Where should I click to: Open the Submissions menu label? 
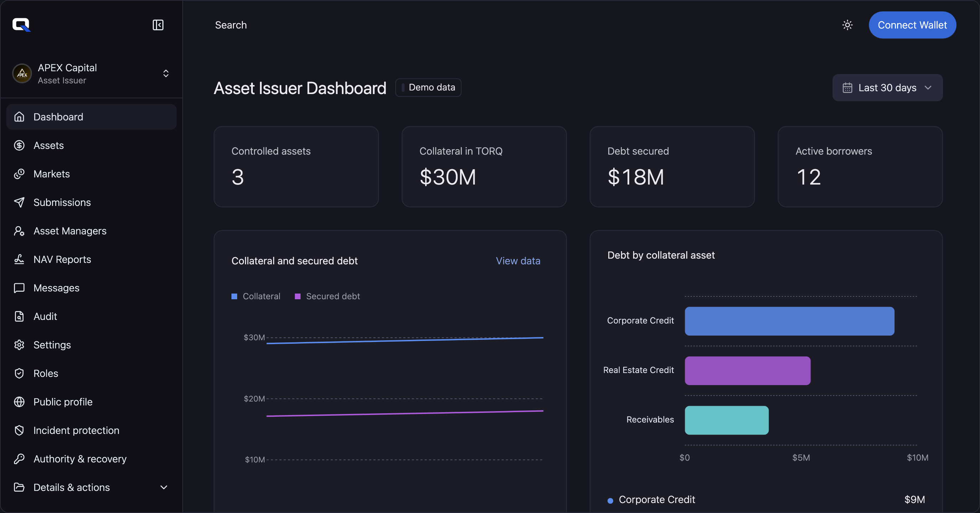[62, 202]
